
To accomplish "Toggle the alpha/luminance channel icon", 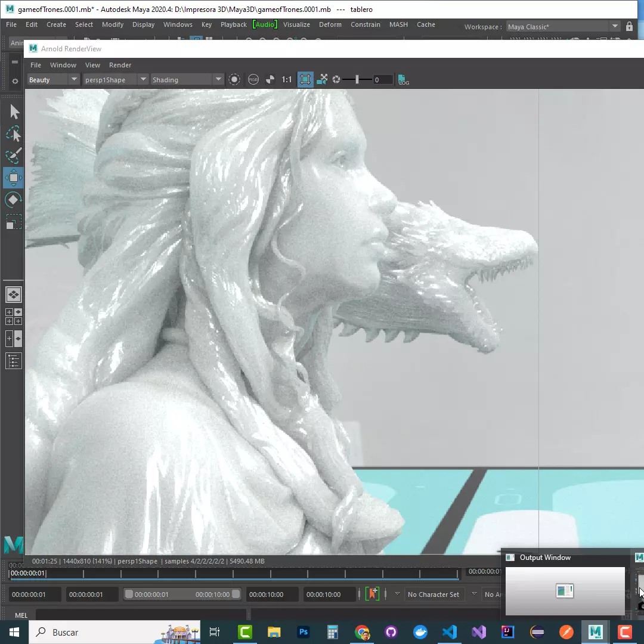I will click(x=270, y=80).
